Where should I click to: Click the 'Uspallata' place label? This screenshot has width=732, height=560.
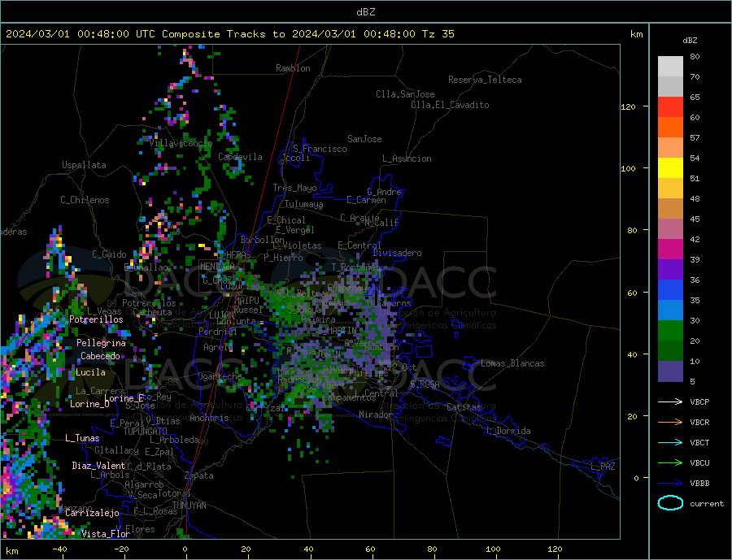tap(84, 165)
